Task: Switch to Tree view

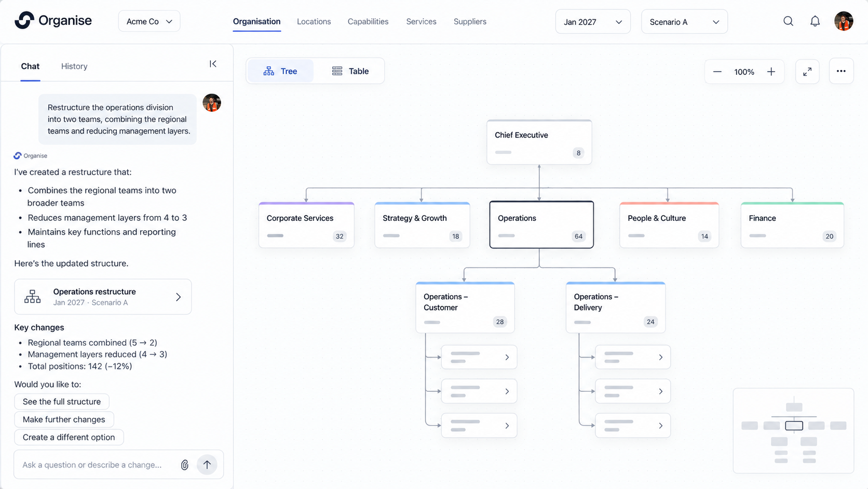Action: pyautogui.click(x=280, y=71)
